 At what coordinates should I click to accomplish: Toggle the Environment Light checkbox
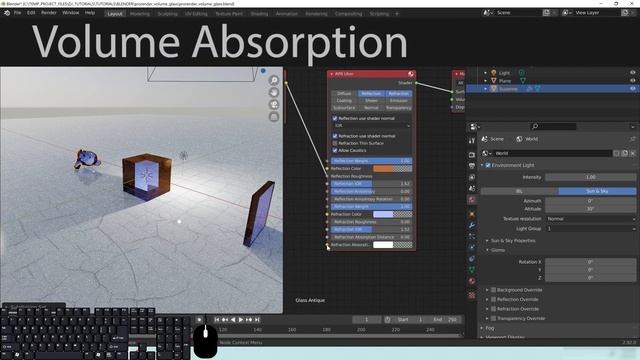488,165
